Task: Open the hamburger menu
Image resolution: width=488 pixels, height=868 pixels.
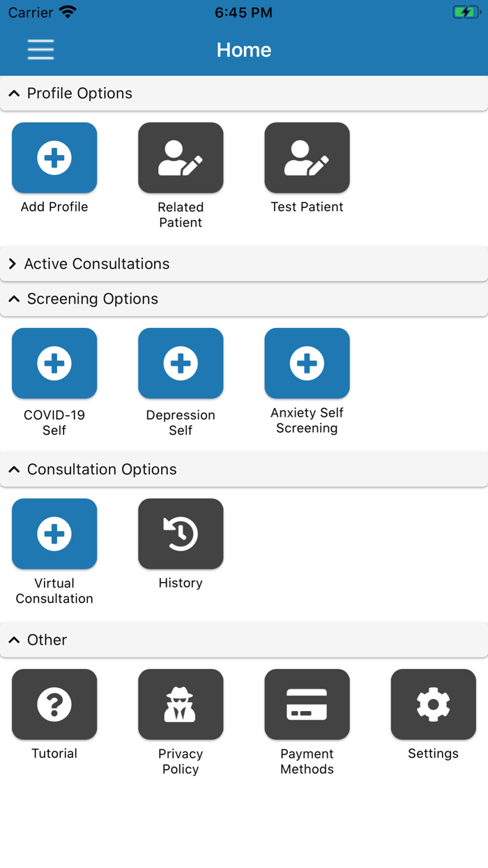Action: [x=40, y=50]
